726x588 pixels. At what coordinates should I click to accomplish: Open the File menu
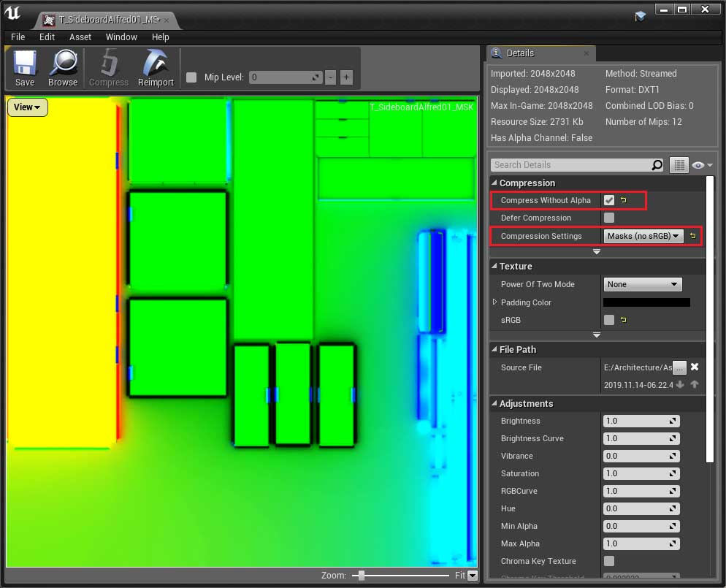(x=18, y=37)
